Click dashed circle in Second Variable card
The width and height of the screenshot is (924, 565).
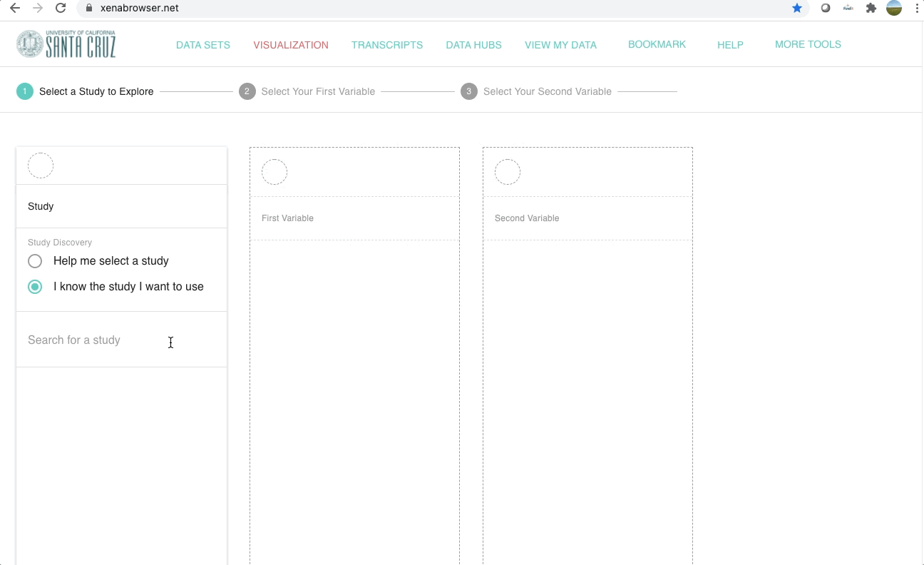[508, 172]
